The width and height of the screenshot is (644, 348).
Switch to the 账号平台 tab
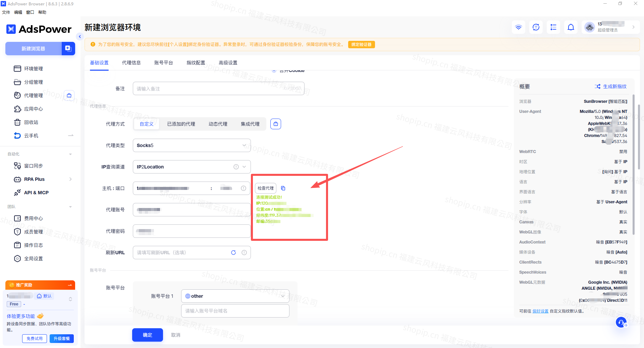tap(164, 63)
